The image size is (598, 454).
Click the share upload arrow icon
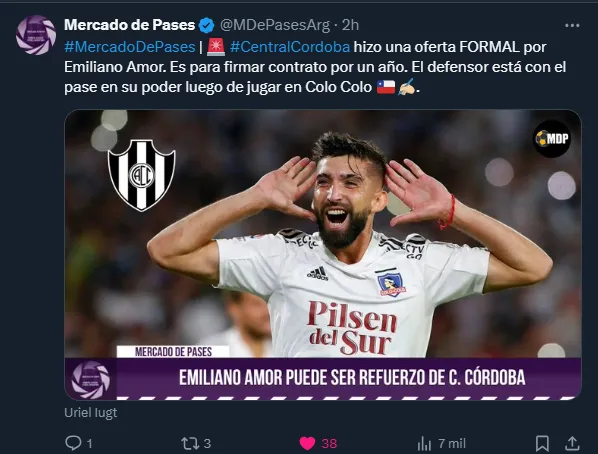tap(572, 443)
